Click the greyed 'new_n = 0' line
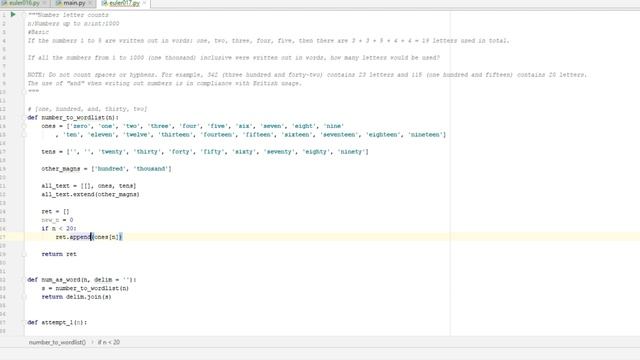 pos(57,220)
